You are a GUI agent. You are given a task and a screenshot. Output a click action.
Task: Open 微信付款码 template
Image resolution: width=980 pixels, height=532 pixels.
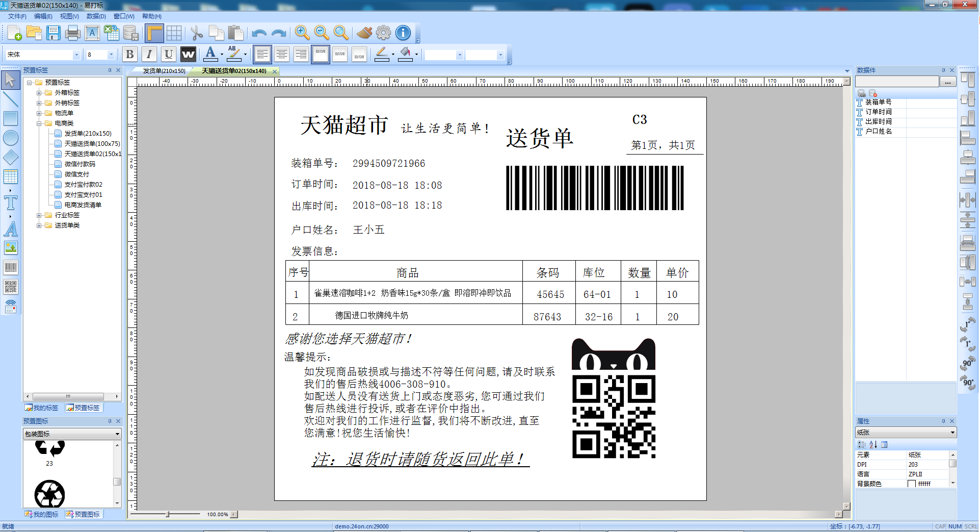pos(80,164)
